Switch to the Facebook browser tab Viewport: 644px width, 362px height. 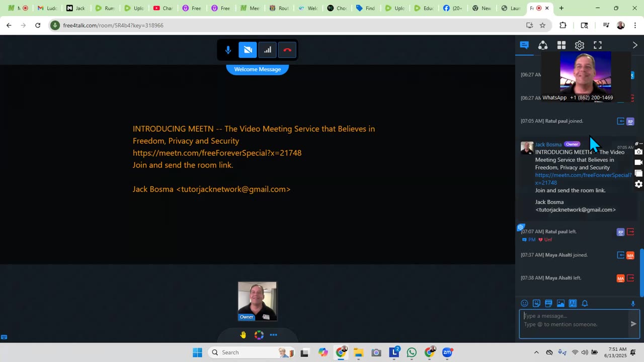tap(453, 8)
